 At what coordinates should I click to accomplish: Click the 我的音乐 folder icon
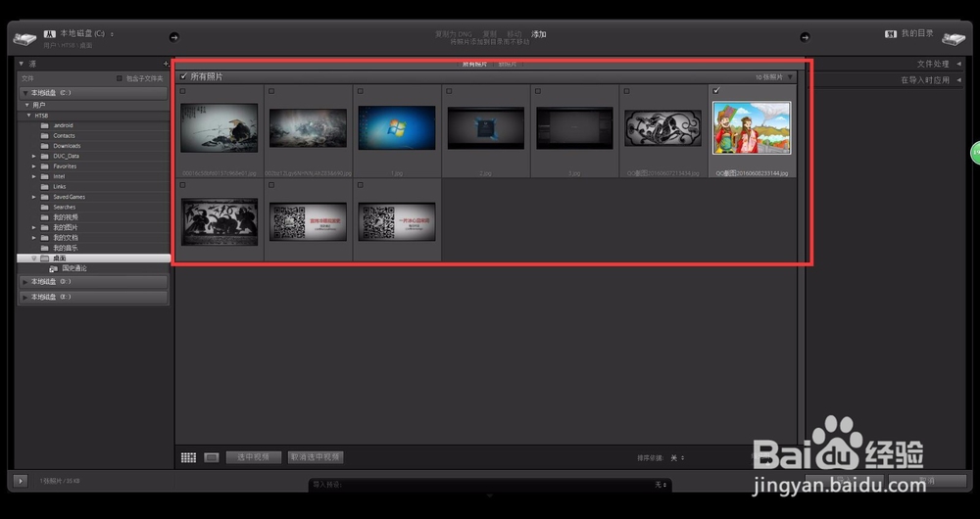pyautogui.click(x=44, y=248)
